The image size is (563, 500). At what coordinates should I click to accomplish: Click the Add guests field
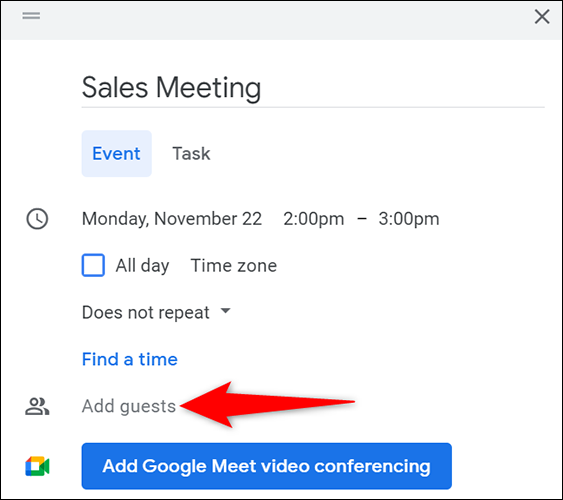pos(129,406)
